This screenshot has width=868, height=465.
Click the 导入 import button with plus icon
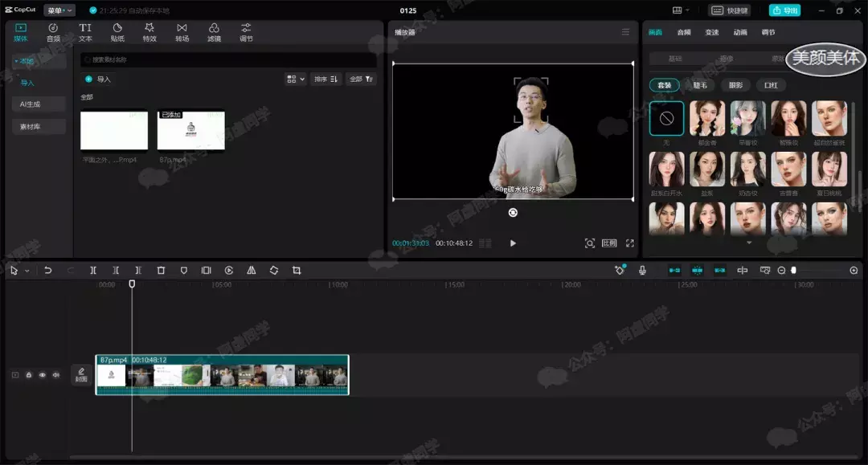98,79
